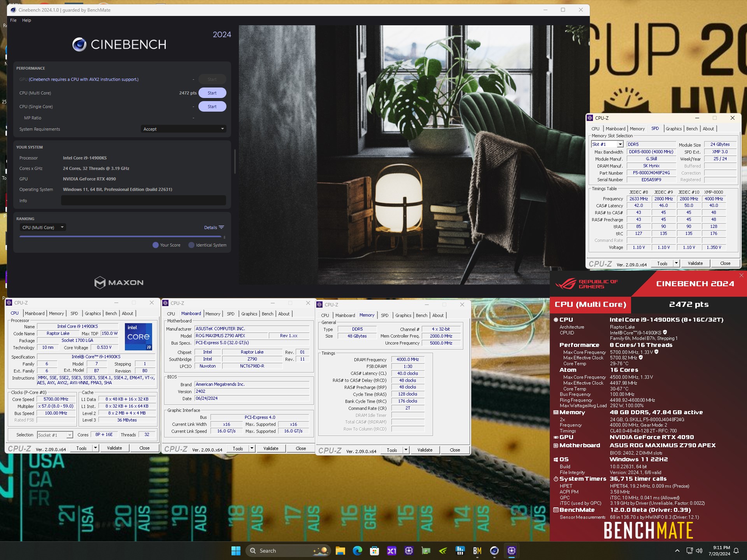Open Microsoft Store taskbar icon
This screenshot has height=560, width=747.
(x=374, y=551)
